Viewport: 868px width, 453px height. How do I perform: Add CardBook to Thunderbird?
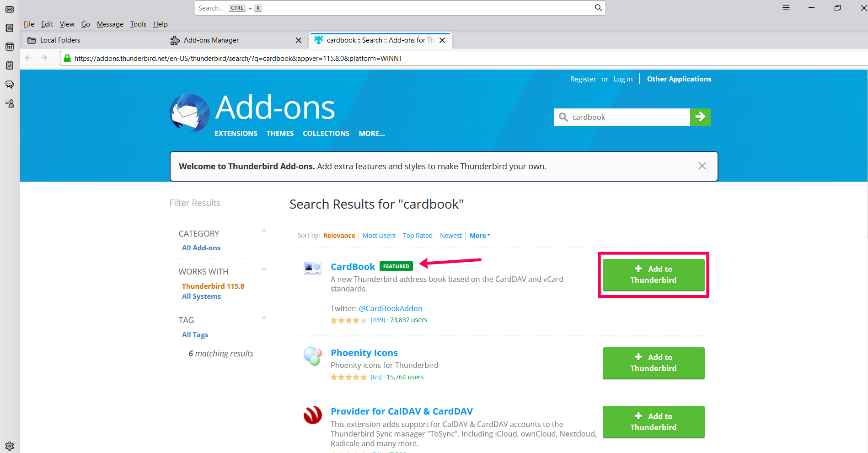[x=654, y=275]
